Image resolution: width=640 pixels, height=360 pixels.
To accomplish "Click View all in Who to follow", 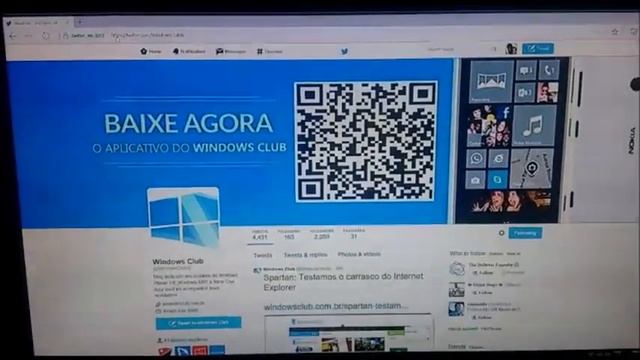I will pyautogui.click(x=513, y=254).
